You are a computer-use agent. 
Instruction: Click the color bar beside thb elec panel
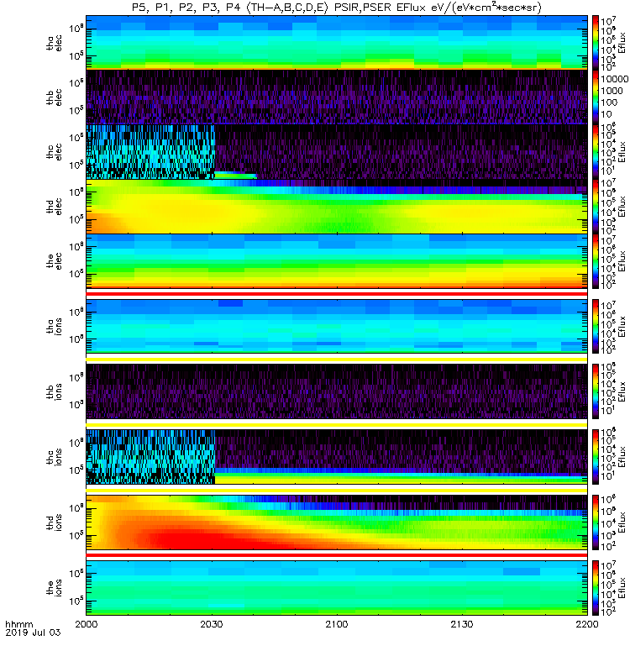(x=596, y=97)
